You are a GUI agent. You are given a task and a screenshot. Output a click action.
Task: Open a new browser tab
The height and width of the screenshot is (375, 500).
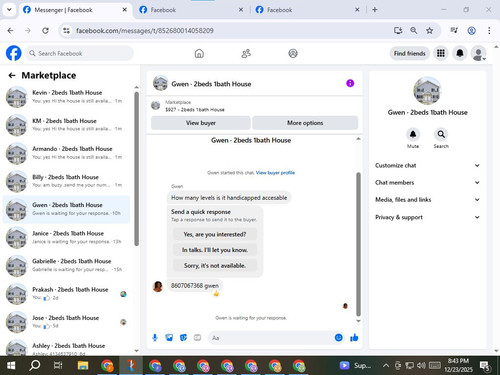tap(375, 10)
